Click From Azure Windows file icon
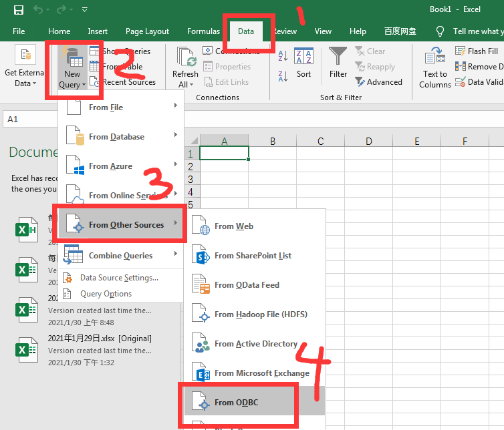This screenshot has height=430, width=504. (75, 165)
